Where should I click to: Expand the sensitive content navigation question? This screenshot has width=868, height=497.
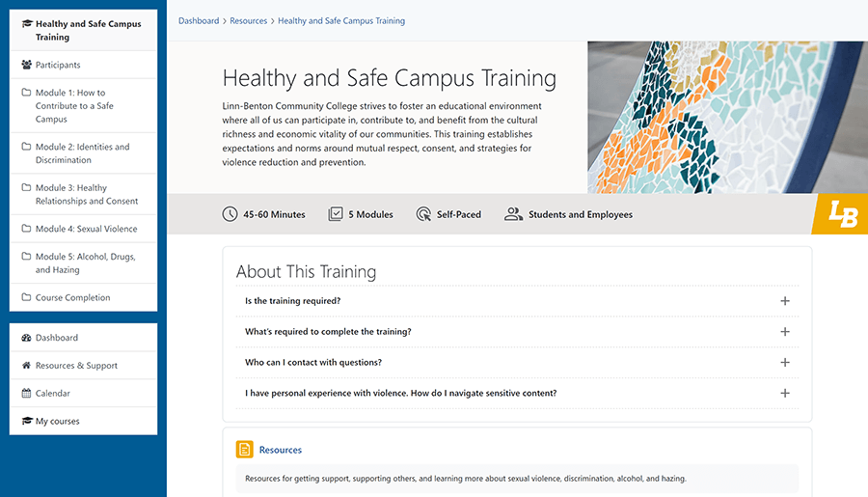[517, 393]
